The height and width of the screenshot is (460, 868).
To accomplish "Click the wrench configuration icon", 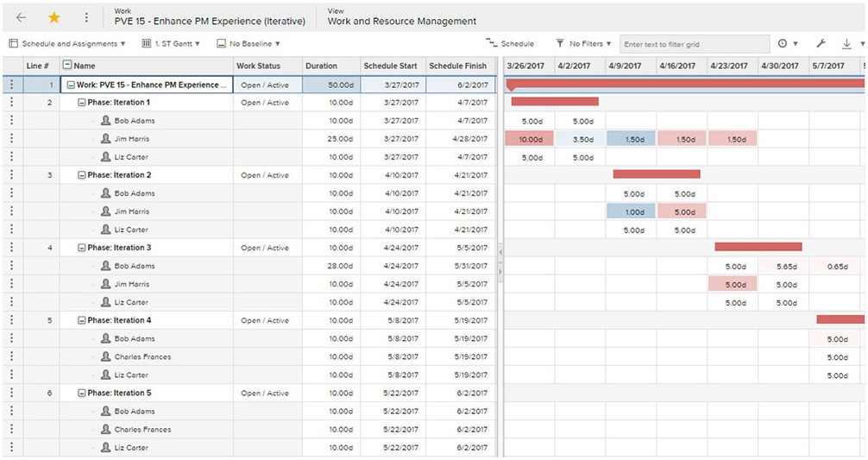I will click(821, 43).
